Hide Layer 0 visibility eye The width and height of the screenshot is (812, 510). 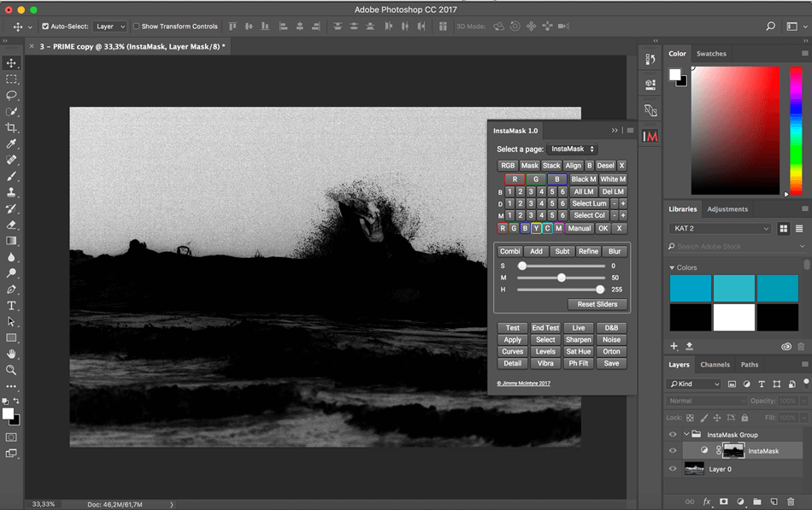[673, 469]
